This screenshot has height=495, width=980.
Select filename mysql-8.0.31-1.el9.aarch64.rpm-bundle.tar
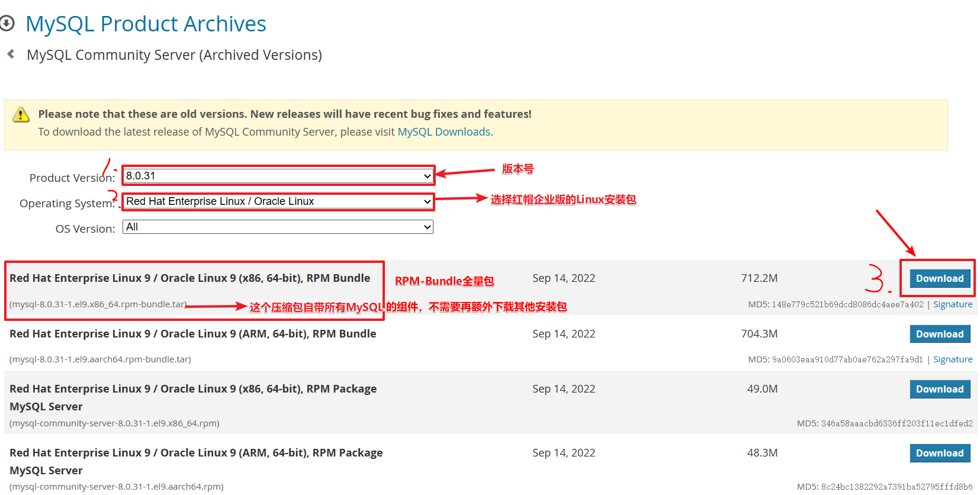[x=100, y=359]
